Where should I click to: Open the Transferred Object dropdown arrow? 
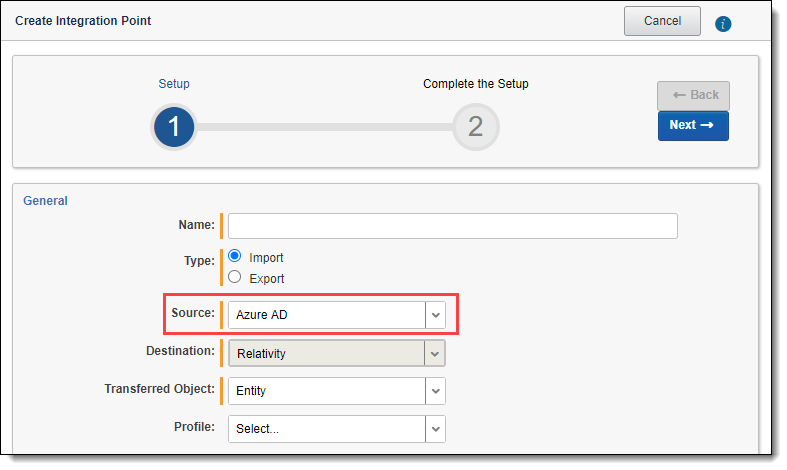pyautogui.click(x=435, y=391)
